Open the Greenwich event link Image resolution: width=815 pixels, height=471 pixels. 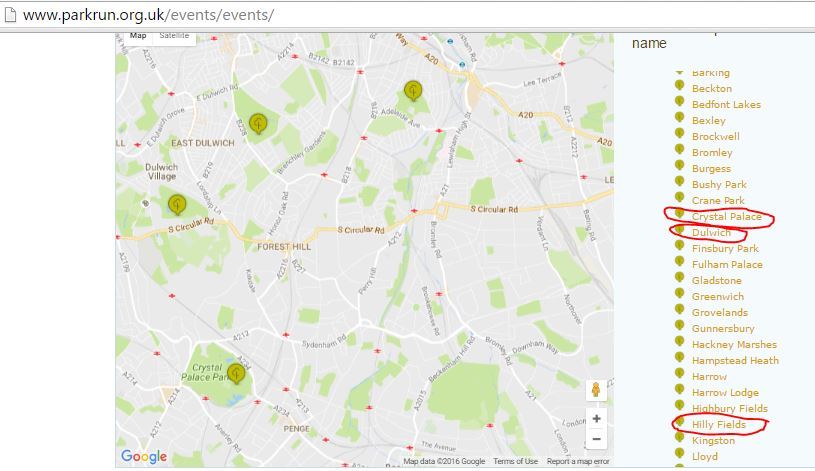[x=717, y=297]
